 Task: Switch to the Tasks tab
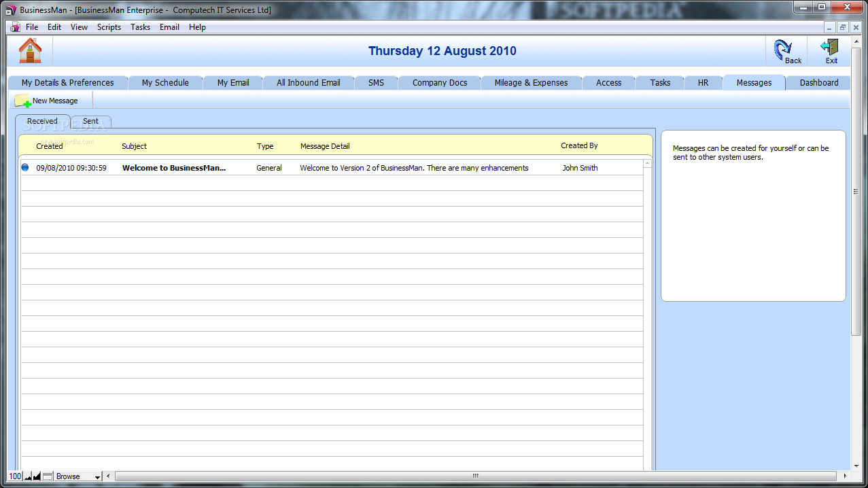[x=660, y=83]
